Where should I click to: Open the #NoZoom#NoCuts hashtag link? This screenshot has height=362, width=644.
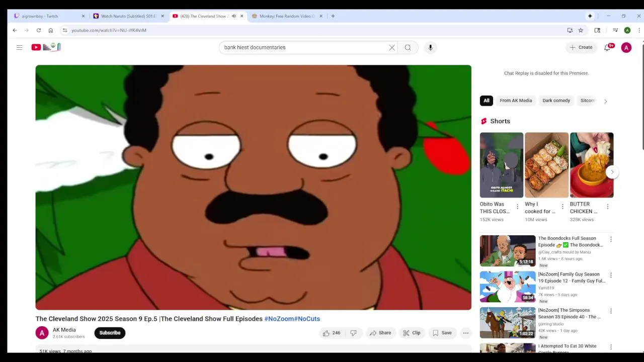pos(292,319)
